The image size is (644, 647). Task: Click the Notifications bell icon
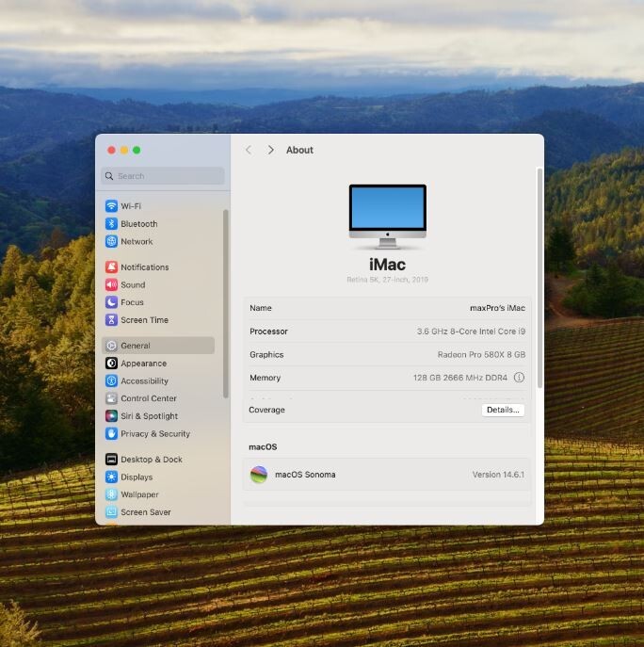111,267
